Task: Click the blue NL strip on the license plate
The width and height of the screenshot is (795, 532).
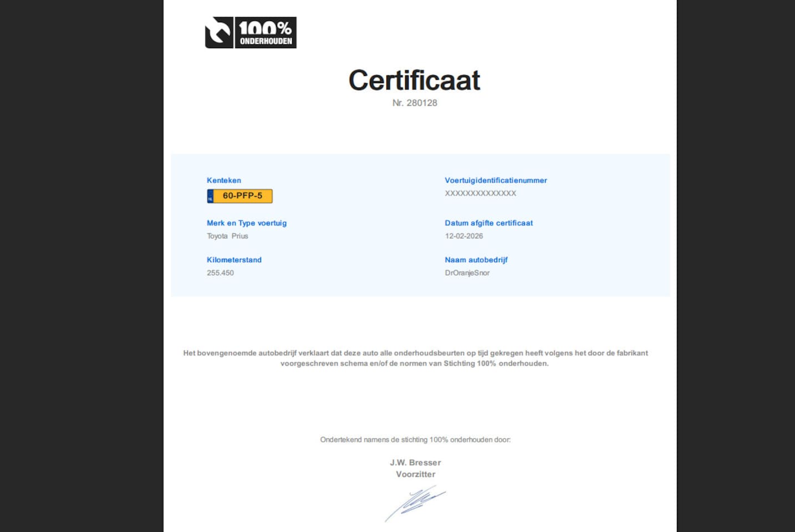Action: 210,196
